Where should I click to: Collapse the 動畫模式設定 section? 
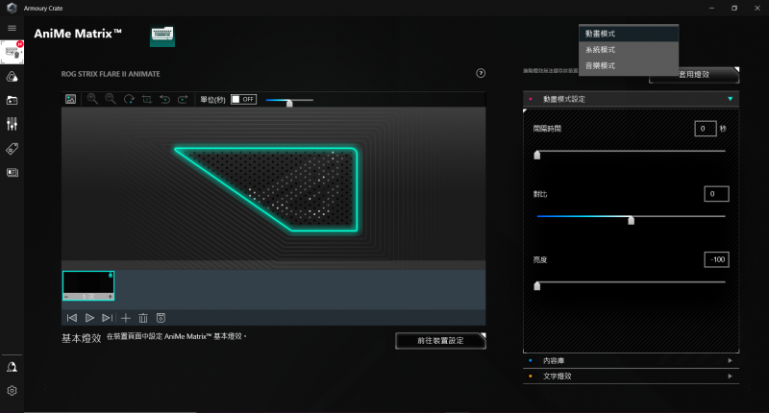pyautogui.click(x=631, y=99)
